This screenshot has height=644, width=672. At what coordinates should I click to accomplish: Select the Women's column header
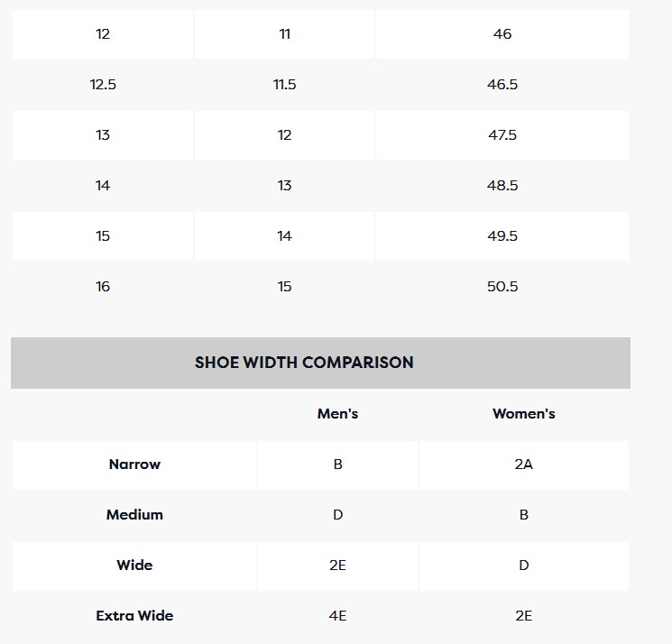point(523,414)
